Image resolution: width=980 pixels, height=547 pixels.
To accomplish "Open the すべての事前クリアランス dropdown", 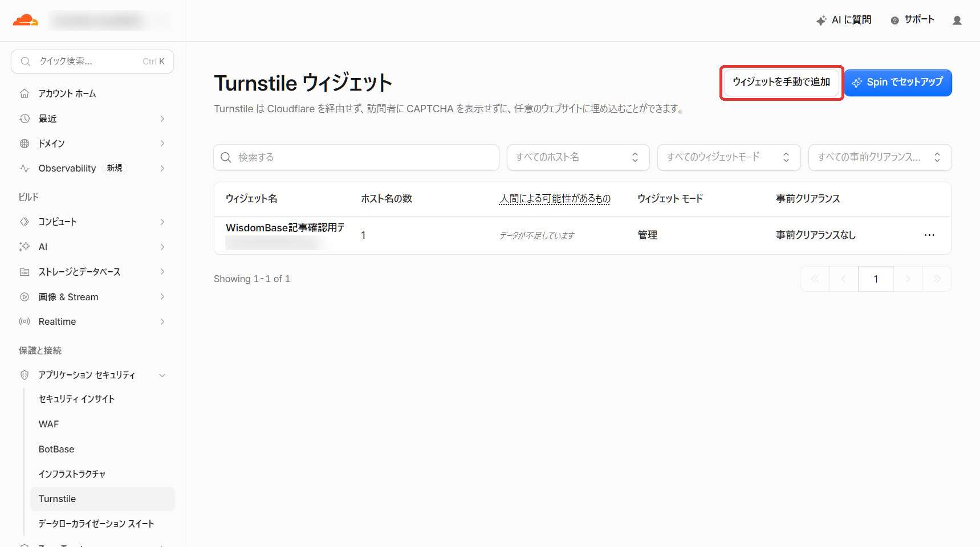I will pos(880,157).
